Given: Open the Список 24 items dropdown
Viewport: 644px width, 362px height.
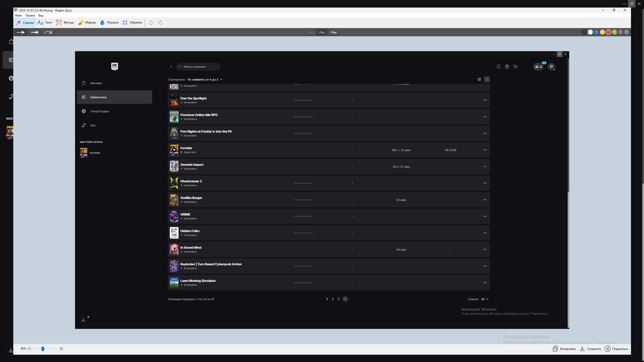Looking at the screenshot, I should 484,299.
